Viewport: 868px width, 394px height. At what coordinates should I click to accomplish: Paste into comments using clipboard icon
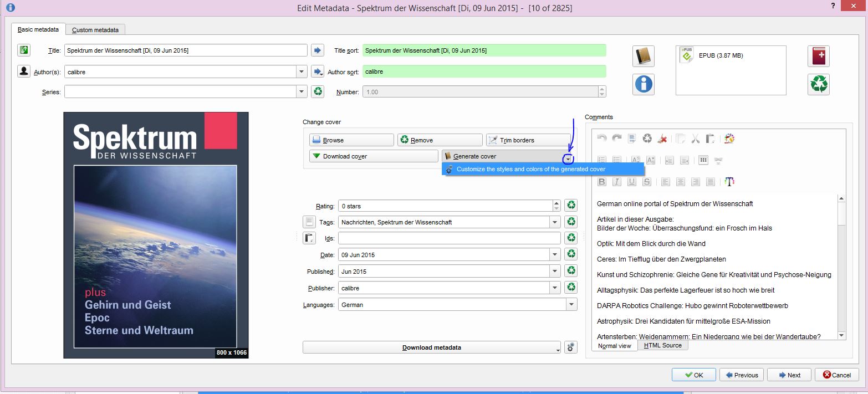point(711,139)
